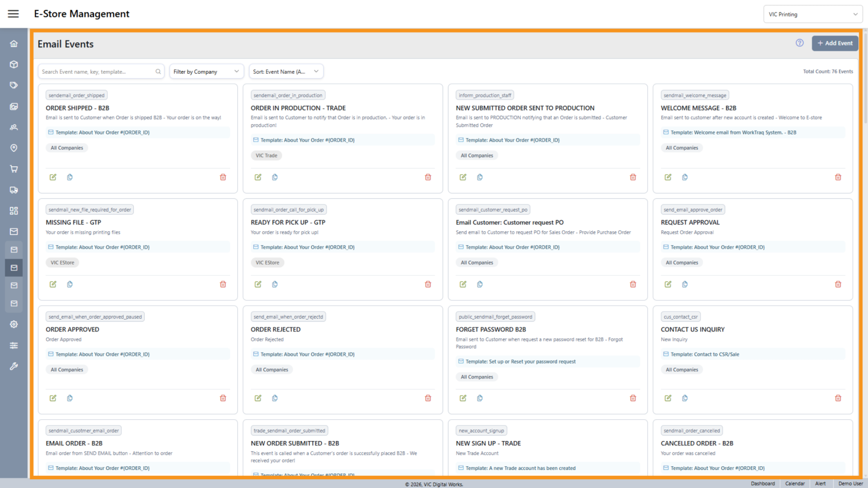Screen dimensions: 868x488
Task: Open Dashboard in the footer bar
Action: pyautogui.click(x=763, y=484)
